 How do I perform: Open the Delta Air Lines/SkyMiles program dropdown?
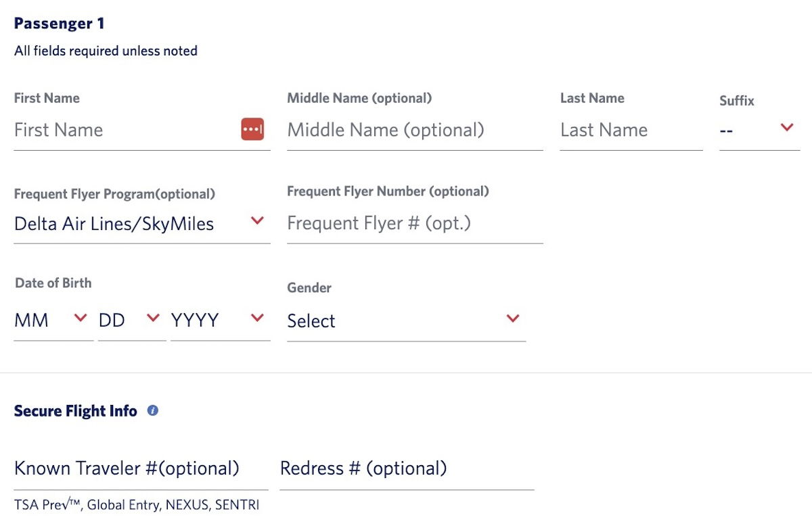(x=115, y=224)
